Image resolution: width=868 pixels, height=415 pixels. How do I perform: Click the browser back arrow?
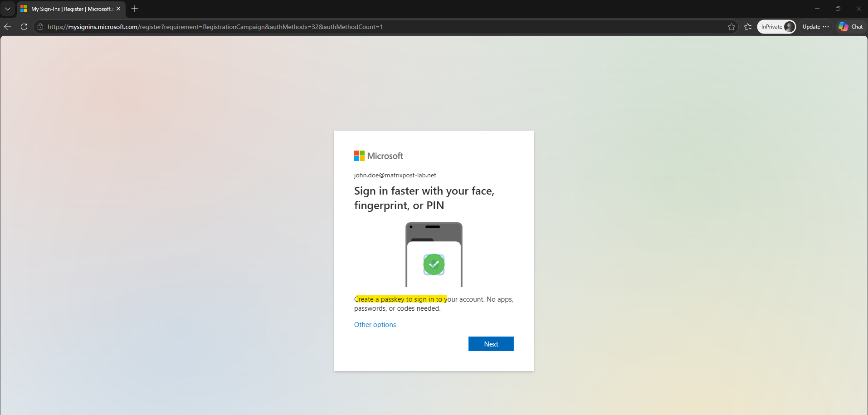[8, 27]
